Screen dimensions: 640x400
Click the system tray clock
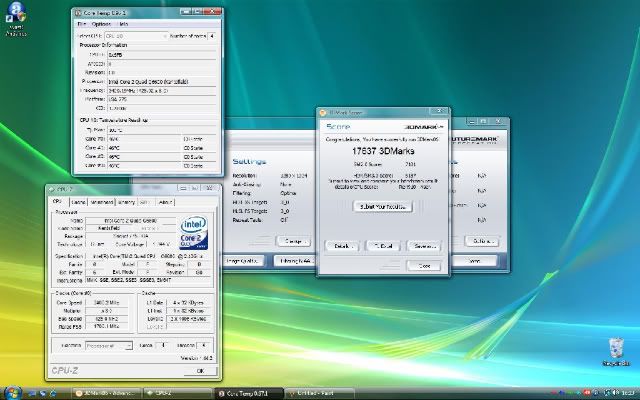click(628, 393)
